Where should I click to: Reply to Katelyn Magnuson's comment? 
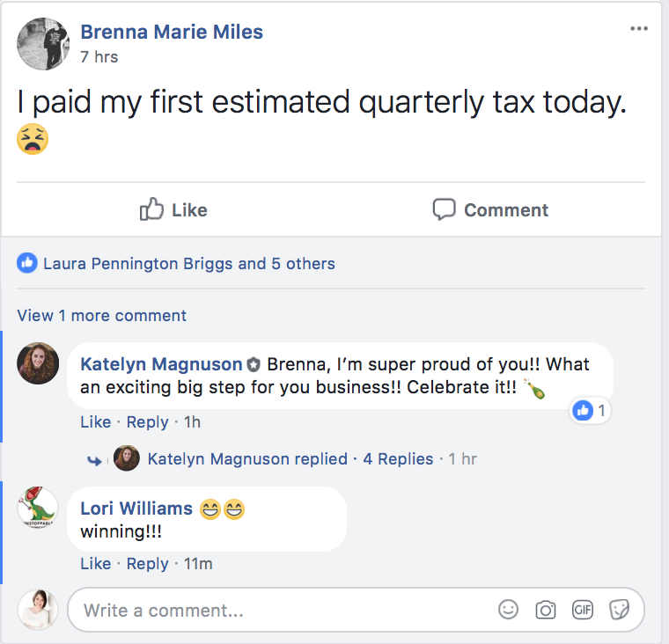click(147, 421)
